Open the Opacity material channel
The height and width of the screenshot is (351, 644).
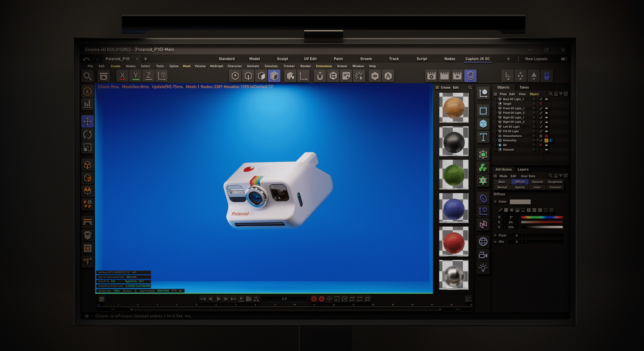(x=520, y=187)
